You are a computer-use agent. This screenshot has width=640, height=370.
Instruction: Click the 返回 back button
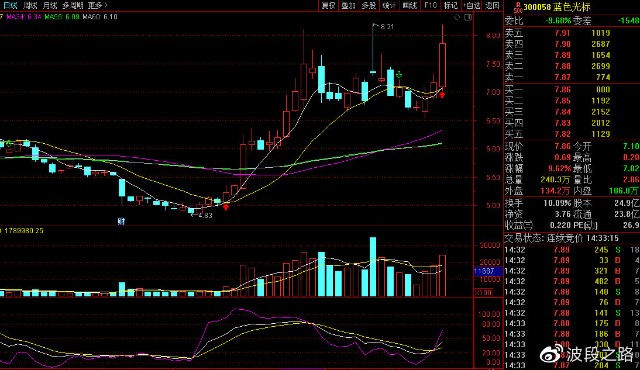[492, 5]
